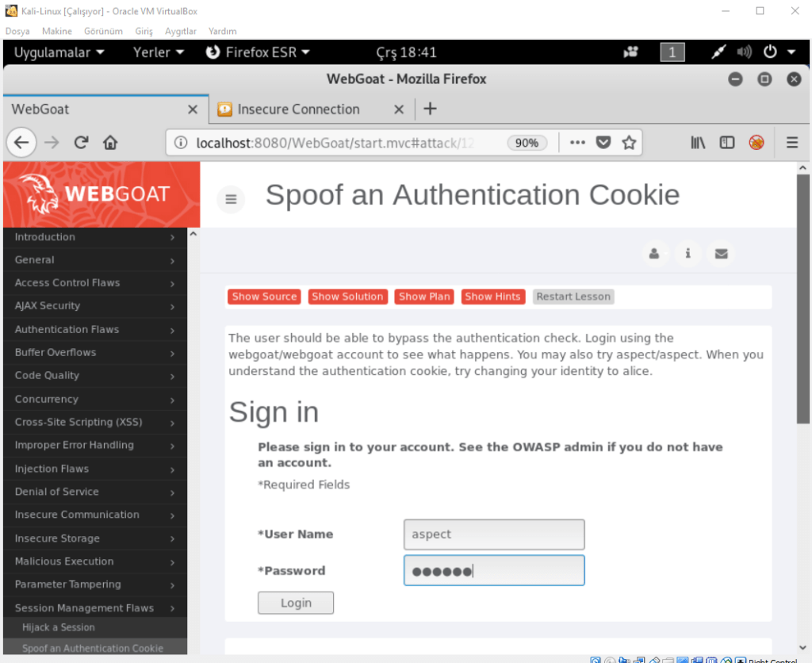Bookmark this page with star icon

629,143
